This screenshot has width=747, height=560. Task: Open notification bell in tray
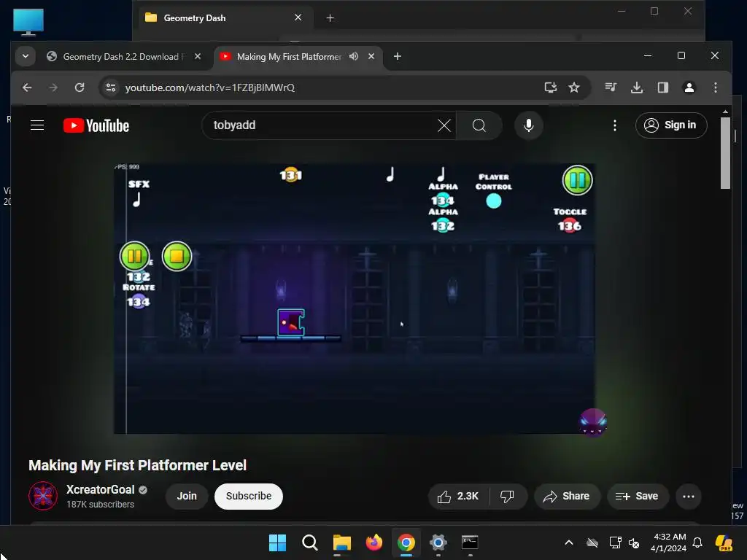coord(697,542)
